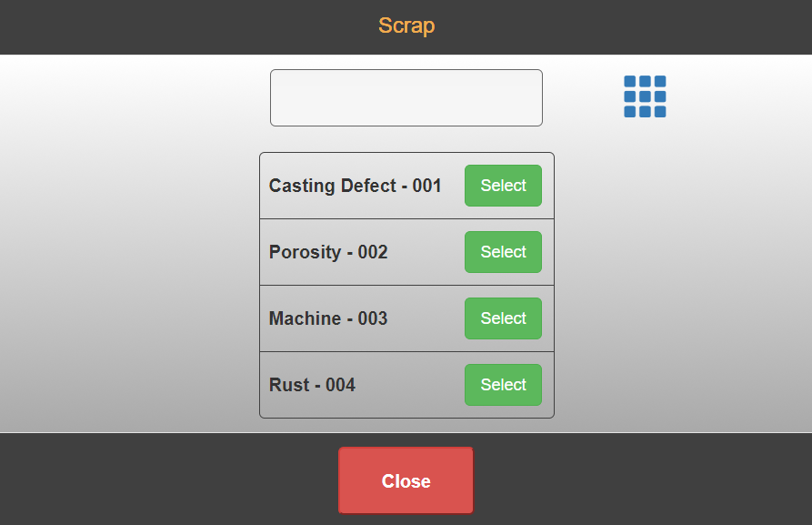Click the scrap code text input box
The image size is (812, 525).
tap(406, 97)
